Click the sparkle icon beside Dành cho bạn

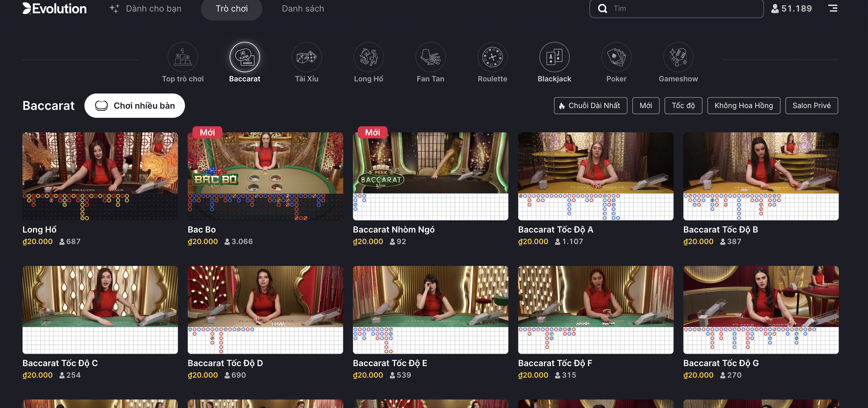click(x=114, y=8)
